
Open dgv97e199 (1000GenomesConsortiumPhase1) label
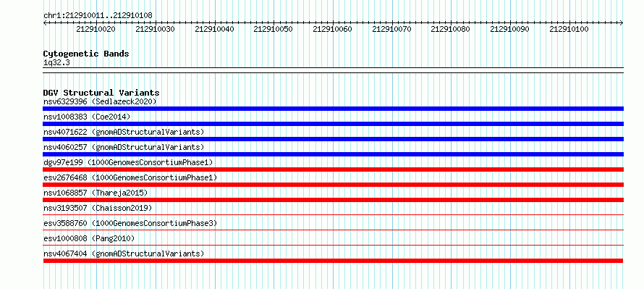[128, 162]
